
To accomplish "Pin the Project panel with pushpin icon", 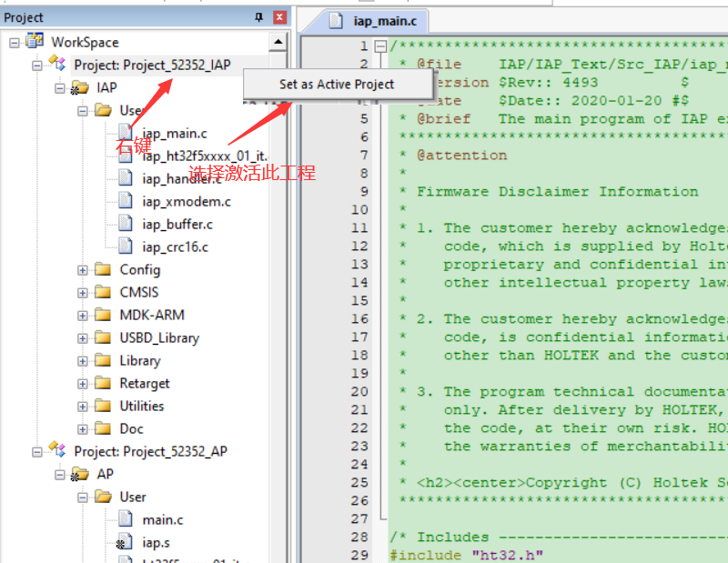I will (x=258, y=16).
